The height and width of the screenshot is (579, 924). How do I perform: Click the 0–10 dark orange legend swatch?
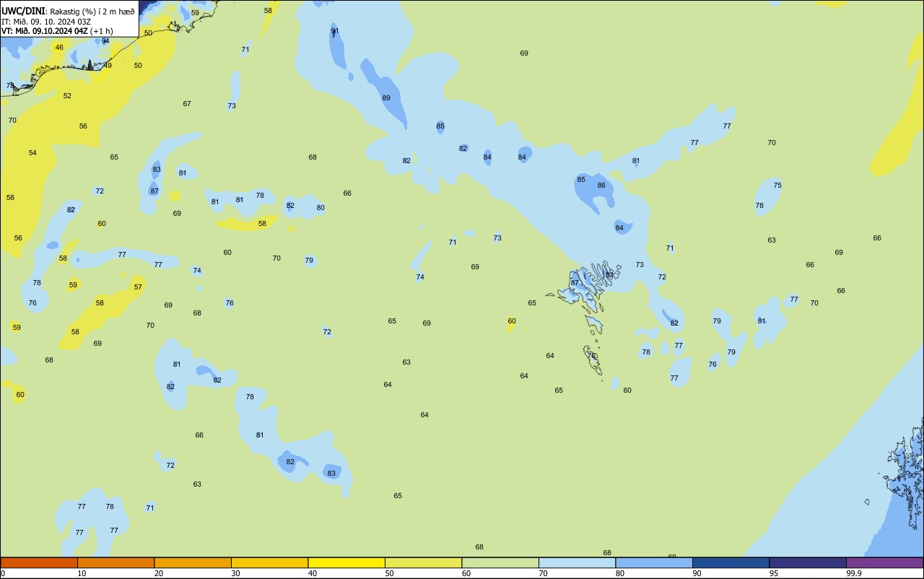[x=39, y=562]
